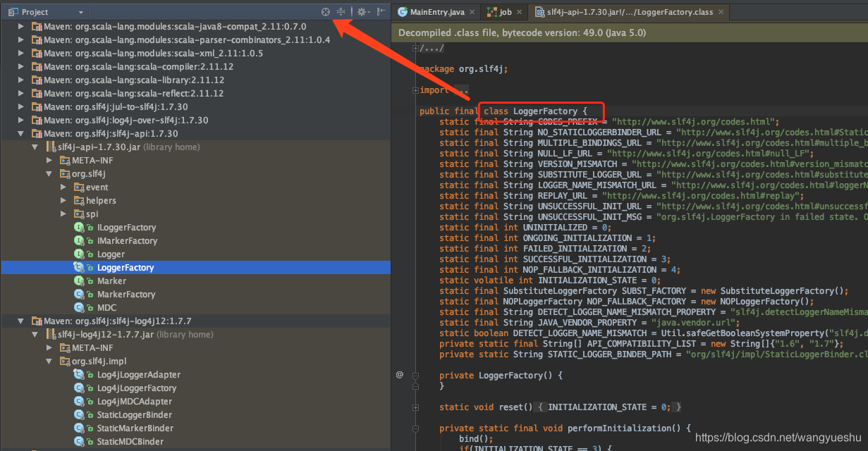Expand the folded import statement in the editor
868x451 pixels.
[415, 90]
